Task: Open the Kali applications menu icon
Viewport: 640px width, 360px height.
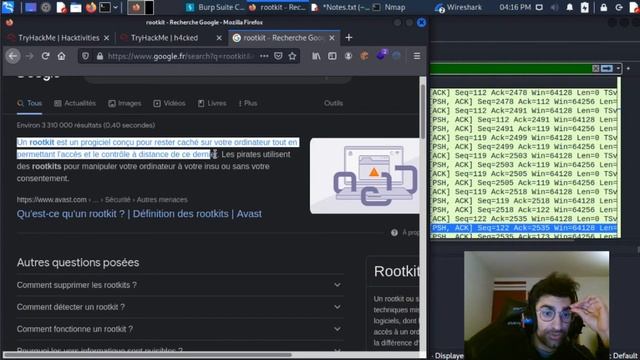Action: (x=8, y=7)
